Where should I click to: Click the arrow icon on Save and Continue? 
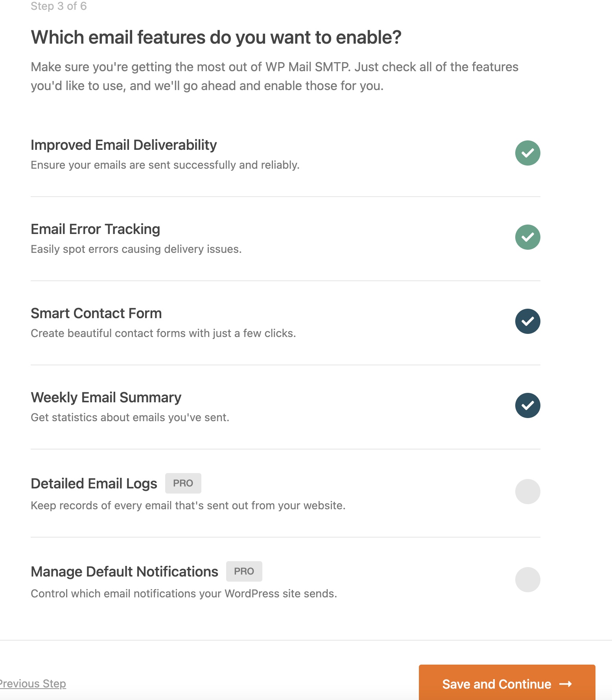(x=566, y=684)
